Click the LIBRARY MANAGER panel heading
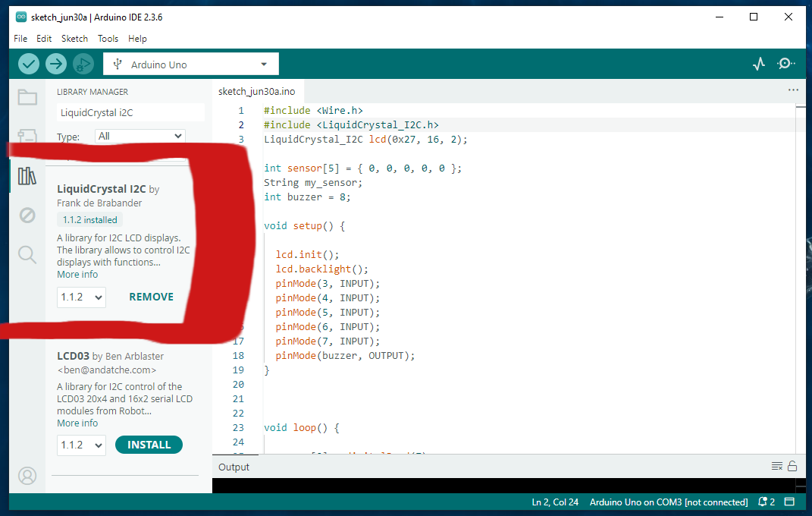This screenshot has height=516, width=812. point(92,92)
